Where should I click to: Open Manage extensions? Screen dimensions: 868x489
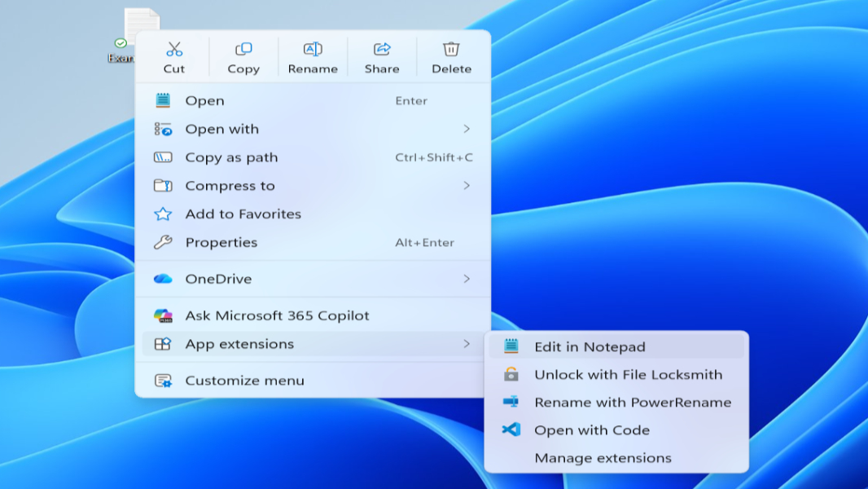tap(616, 458)
